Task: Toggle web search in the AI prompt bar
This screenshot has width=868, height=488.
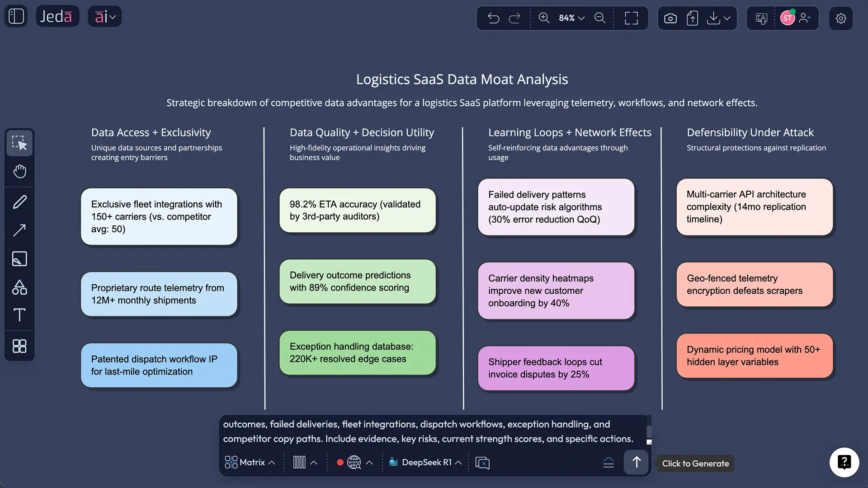Action: click(354, 462)
